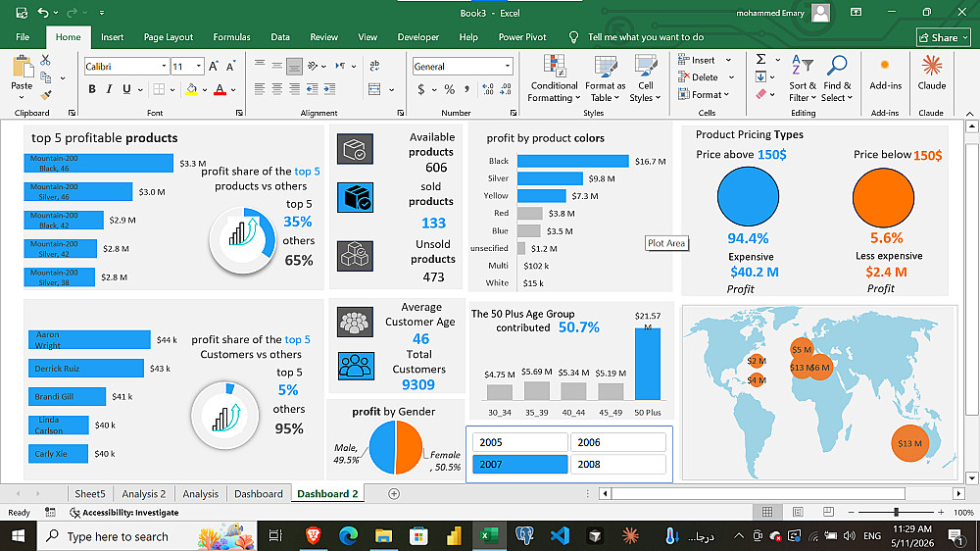The height and width of the screenshot is (551, 980).
Task: Open Conditional Formatting menu
Action: click(554, 78)
